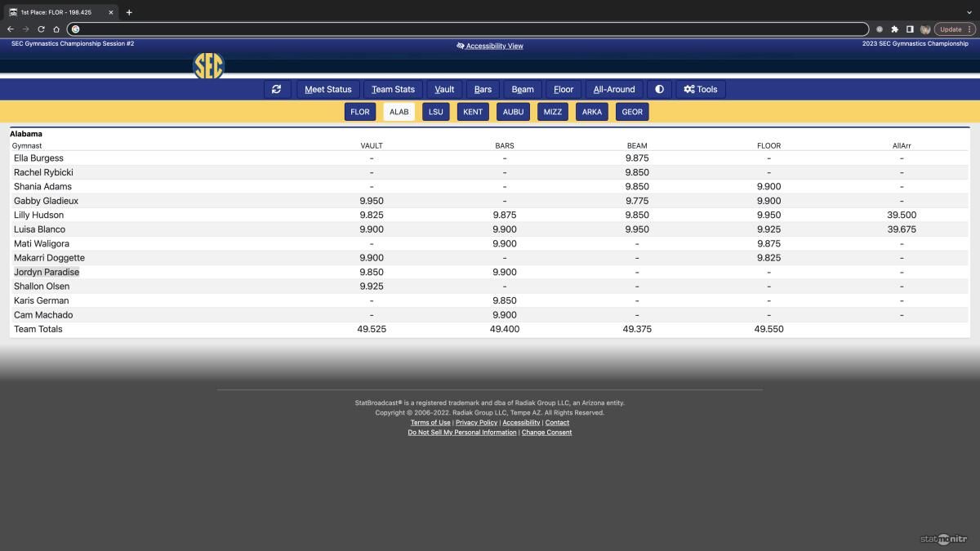
Task: Select the MIZZ team tab
Action: pos(553,112)
